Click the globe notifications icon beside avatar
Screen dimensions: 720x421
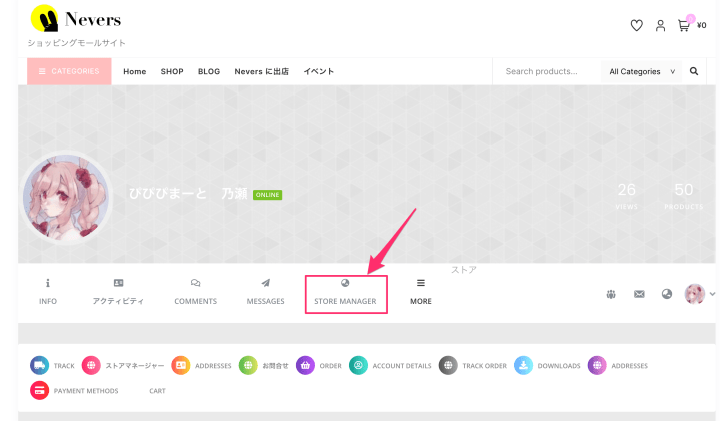point(667,294)
